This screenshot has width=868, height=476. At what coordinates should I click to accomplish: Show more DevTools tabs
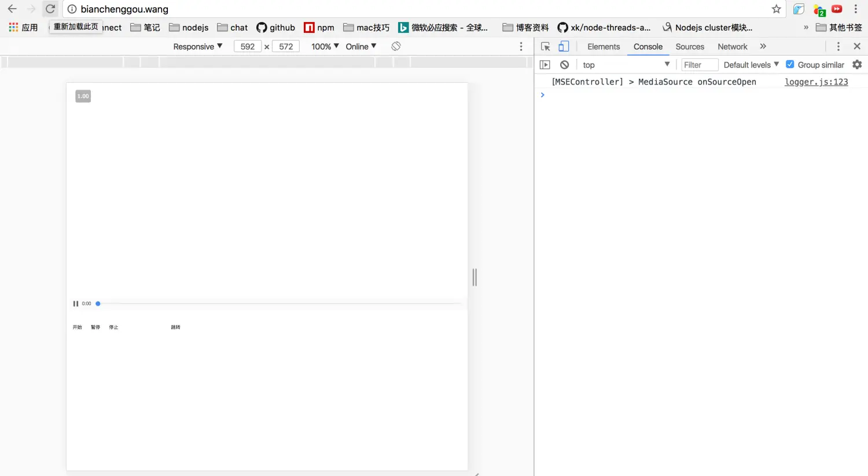point(763,46)
